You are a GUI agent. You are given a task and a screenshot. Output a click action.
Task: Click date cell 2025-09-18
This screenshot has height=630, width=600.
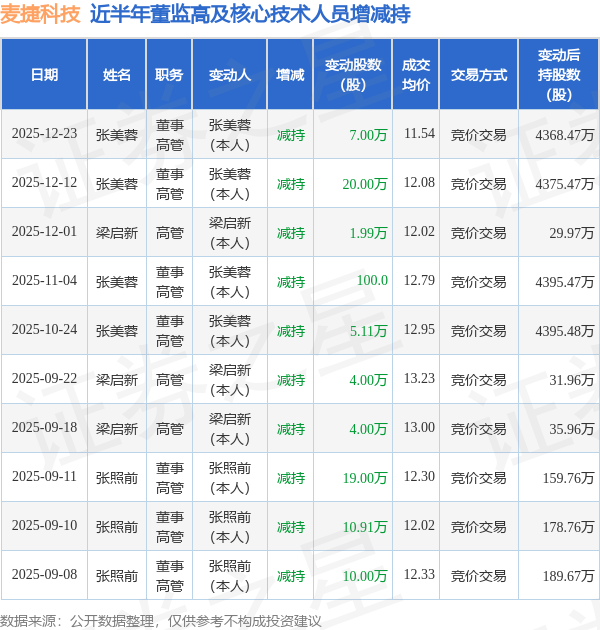click(44, 428)
